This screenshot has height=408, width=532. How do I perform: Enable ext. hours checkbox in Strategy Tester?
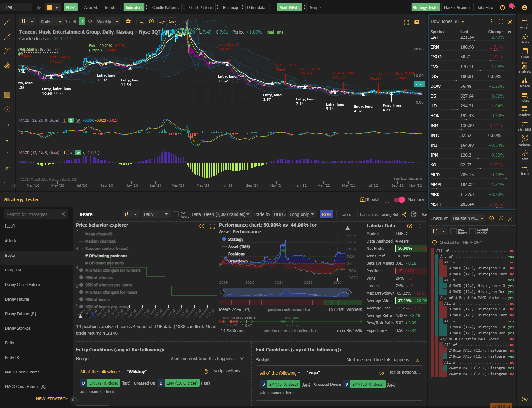click(176, 214)
